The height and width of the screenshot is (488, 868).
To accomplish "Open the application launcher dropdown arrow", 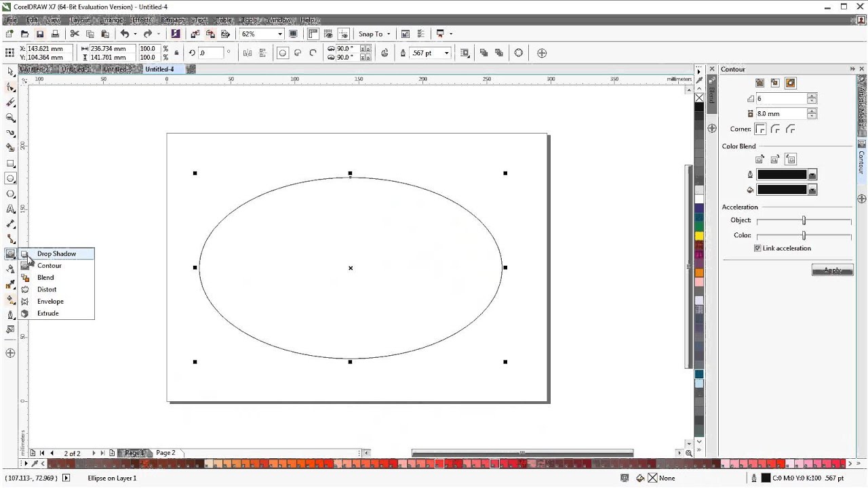I will (x=450, y=34).
